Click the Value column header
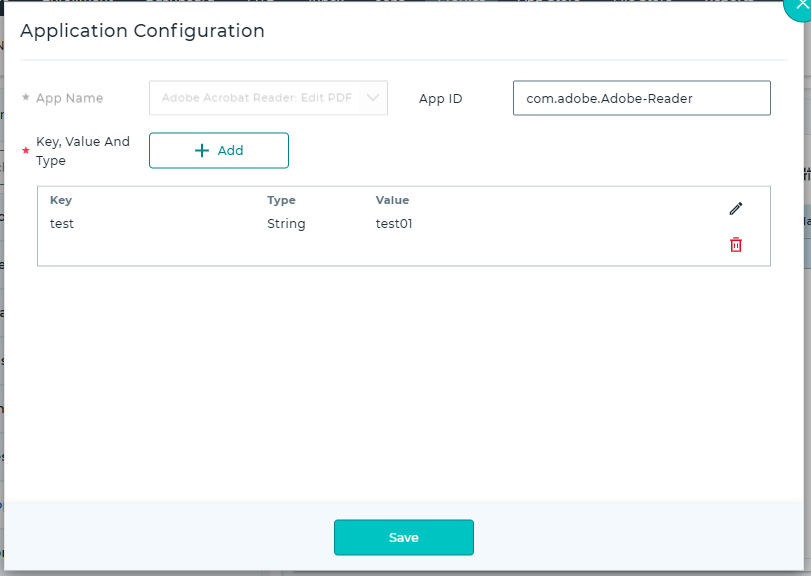This screenshot has width=811, height=576. (x=392, y=200)
